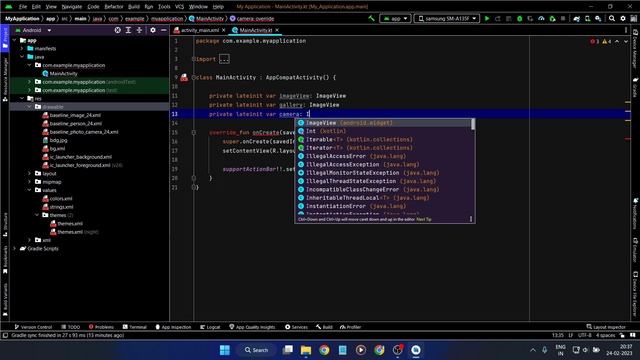This screenshot has width=640, height=360.
Task: Click Sync Project with Gradle Files icon
Action: click(576, 19)
